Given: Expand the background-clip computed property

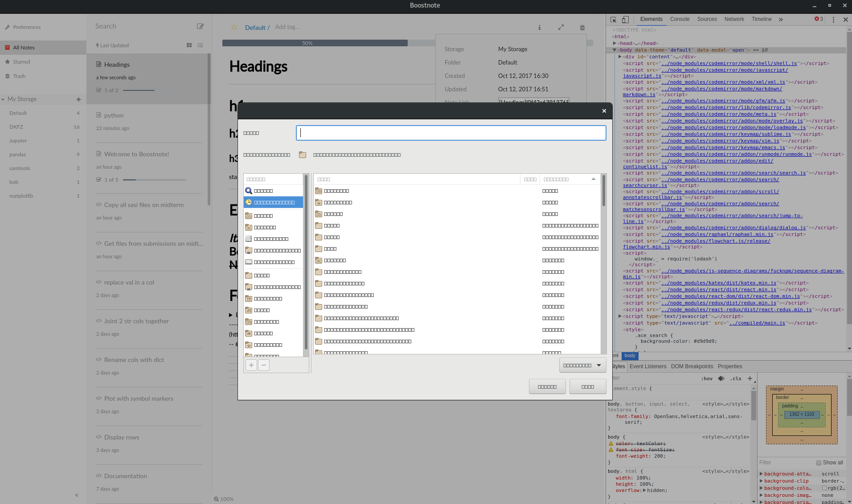Looking at the screenshot, I should click(762, 481).
